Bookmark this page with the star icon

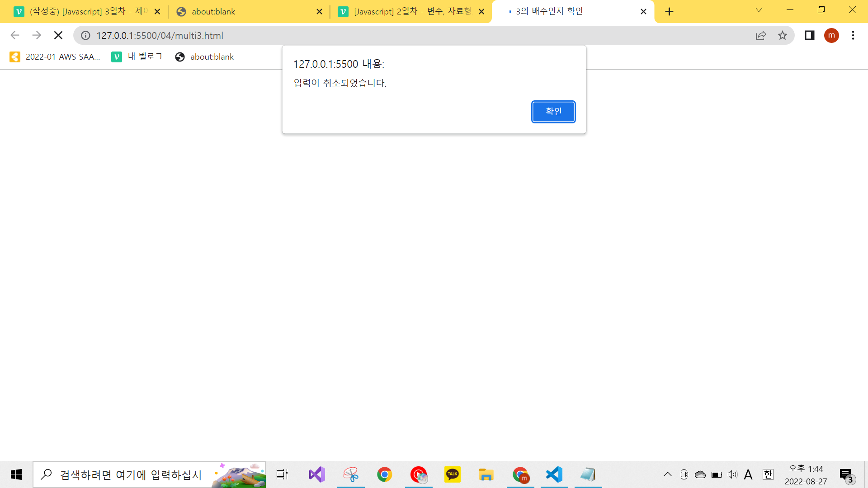pos(783,35)
